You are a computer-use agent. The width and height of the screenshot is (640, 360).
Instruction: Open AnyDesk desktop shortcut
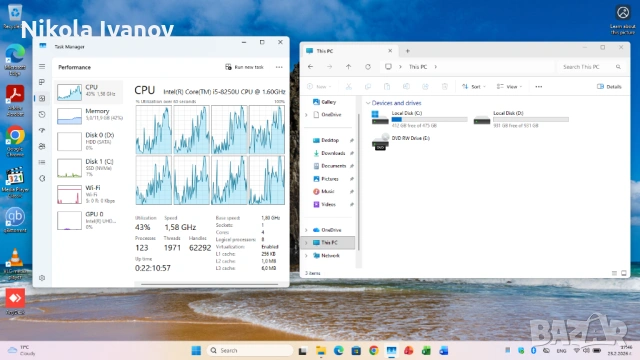point(15,302)
